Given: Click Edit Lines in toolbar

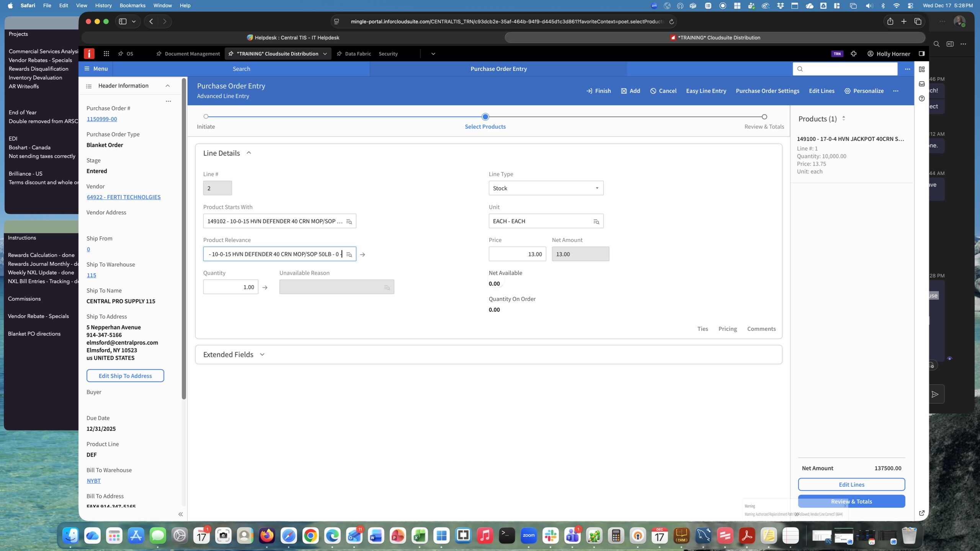Looking at the screenshot, I should point(822,91).
